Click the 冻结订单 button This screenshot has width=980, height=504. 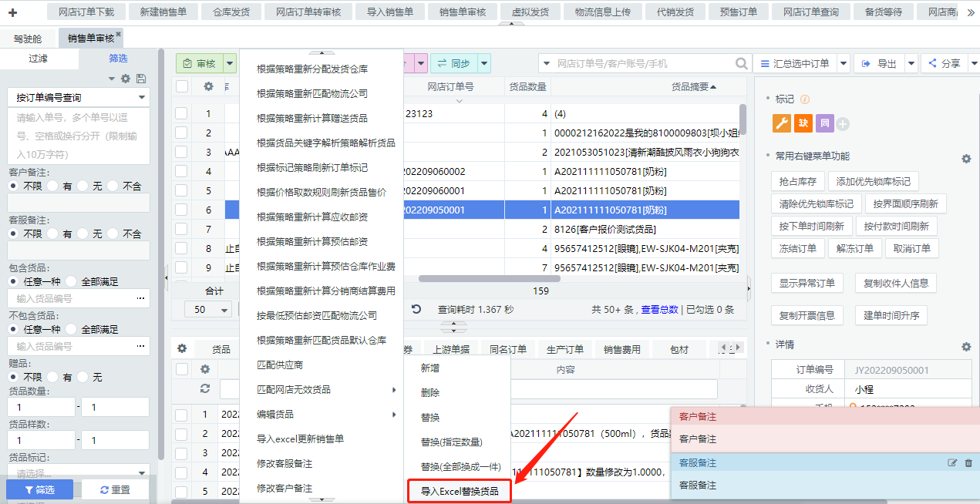[x=796, y=248]
